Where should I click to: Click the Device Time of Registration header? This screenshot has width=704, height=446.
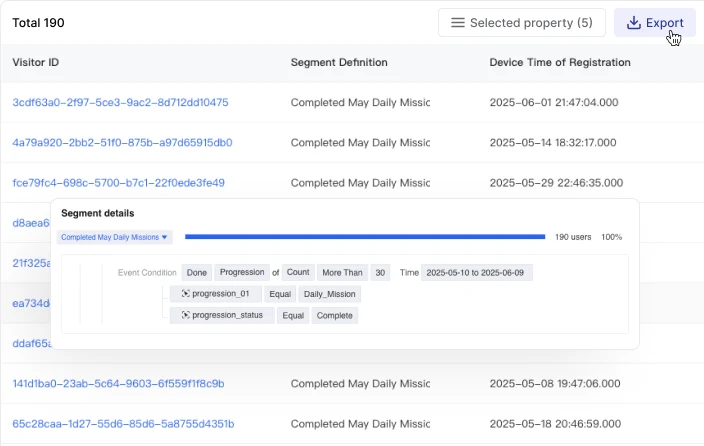(x=560, y=62)
